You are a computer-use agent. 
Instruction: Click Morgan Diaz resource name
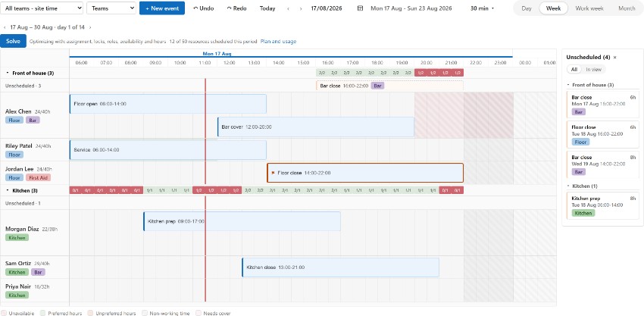click(x=22, y=229)
